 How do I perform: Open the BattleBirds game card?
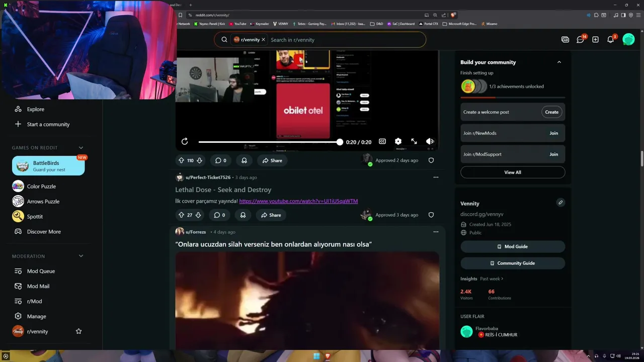pyautogui.click(x=48, y=166)
